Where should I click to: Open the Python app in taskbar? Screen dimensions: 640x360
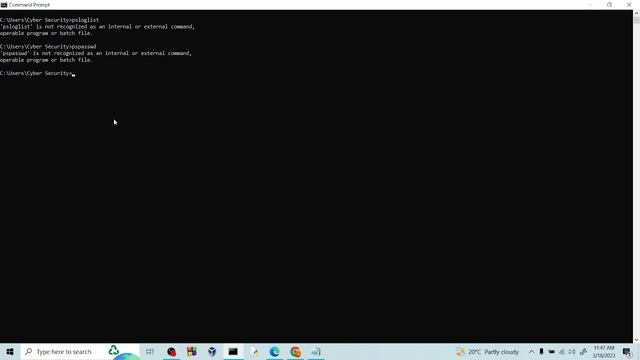click(x=254, y=351)
